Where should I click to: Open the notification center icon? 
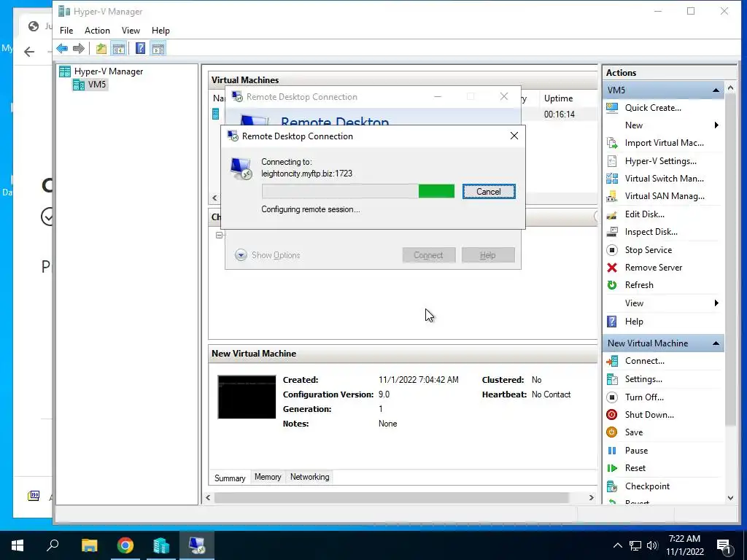coord(724,545)
